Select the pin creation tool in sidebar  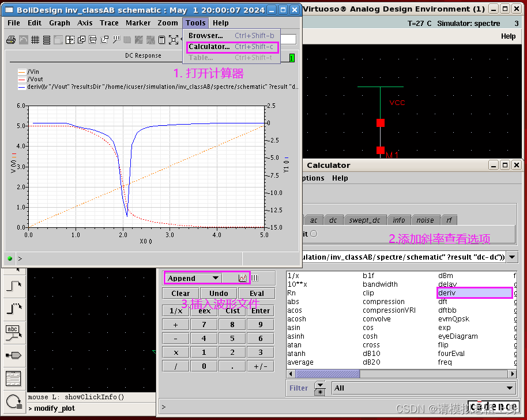tap(13, 354)
